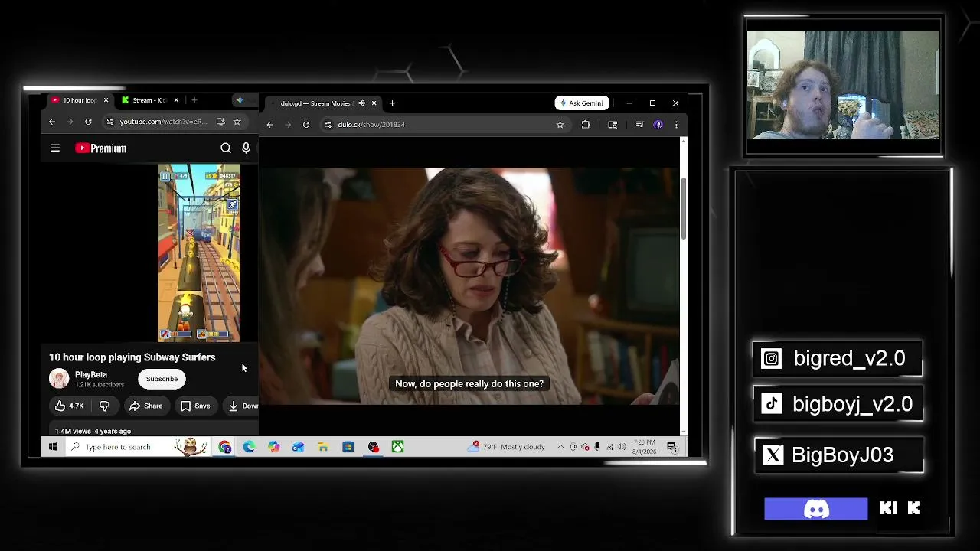Focus the dulo.cx/show address bar
Viewport: 980px width, 551px height.
(x=444, y=125)
